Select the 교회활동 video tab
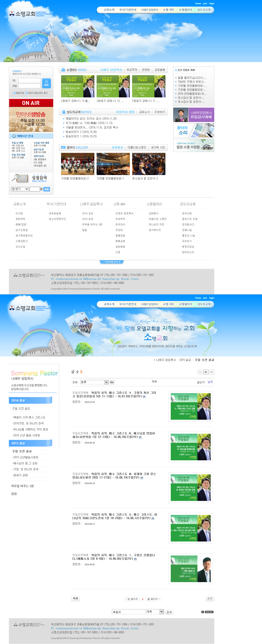The image size is (262, 644). pyautogui.click(x=160, y=70)
